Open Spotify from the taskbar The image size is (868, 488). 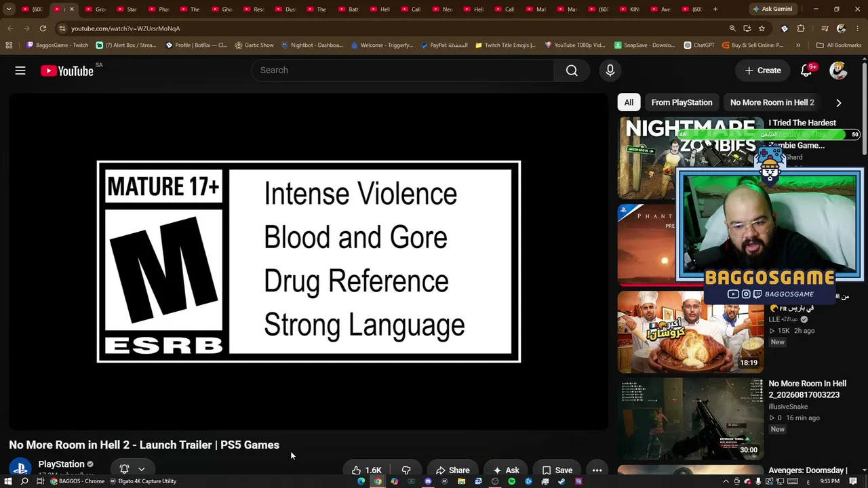[x=512, y=481]
